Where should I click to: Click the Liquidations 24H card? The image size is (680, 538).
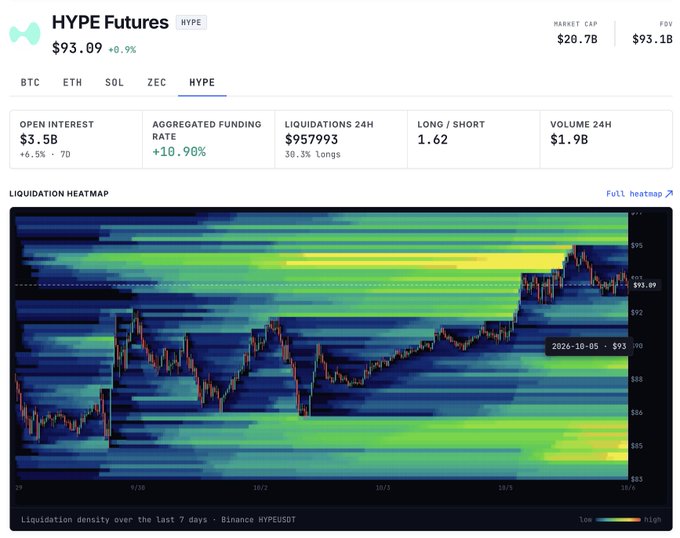341,139
